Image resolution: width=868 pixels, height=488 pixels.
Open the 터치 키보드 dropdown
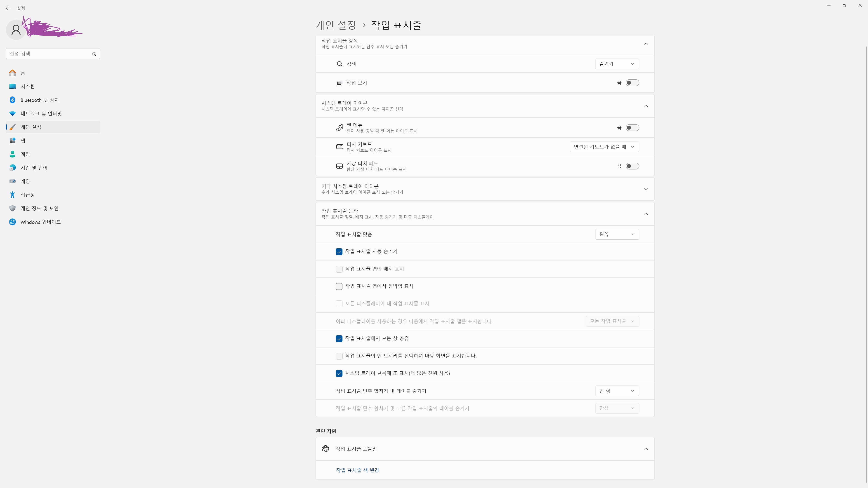point(604,147)
